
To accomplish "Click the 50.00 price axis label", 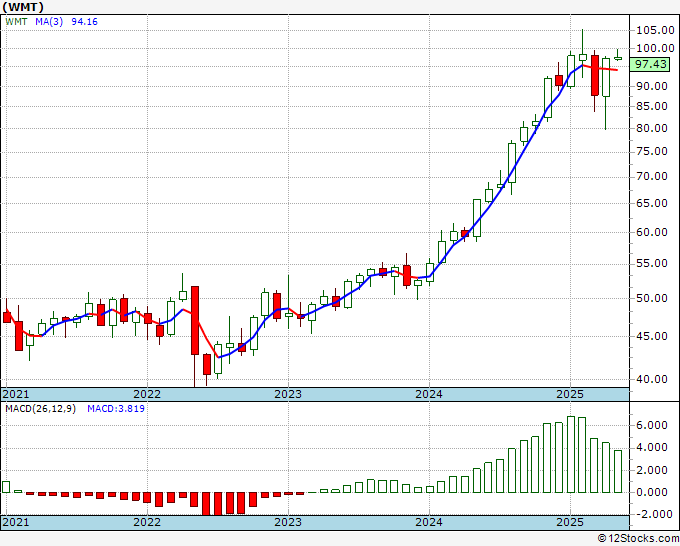I will (x=652, y=298).
